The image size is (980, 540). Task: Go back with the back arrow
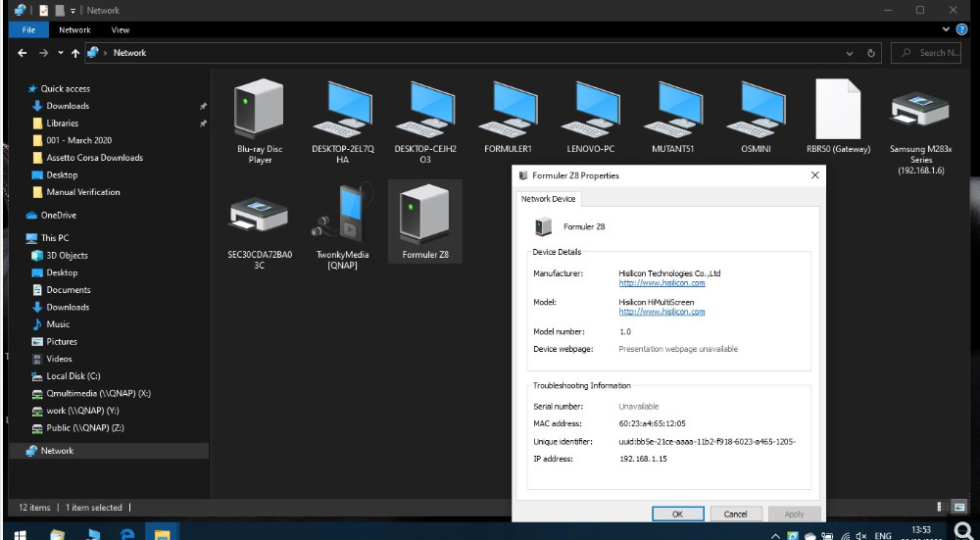coord(22,53)
